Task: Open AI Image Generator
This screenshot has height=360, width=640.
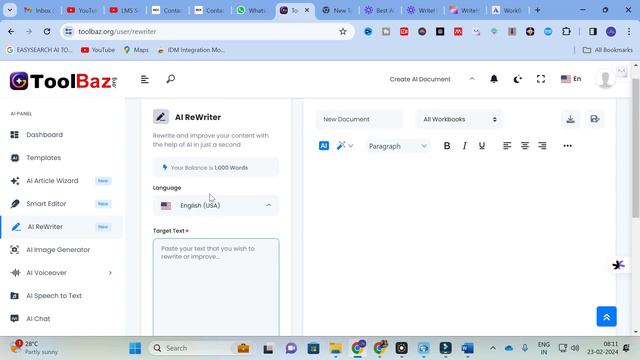Action: 58,249
